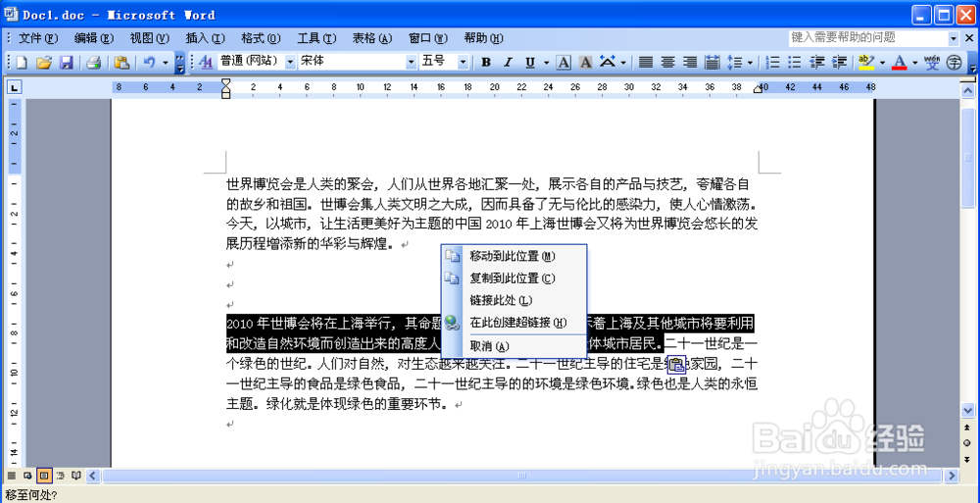
Task: Center the paragraph text
Action: (667, 63)
